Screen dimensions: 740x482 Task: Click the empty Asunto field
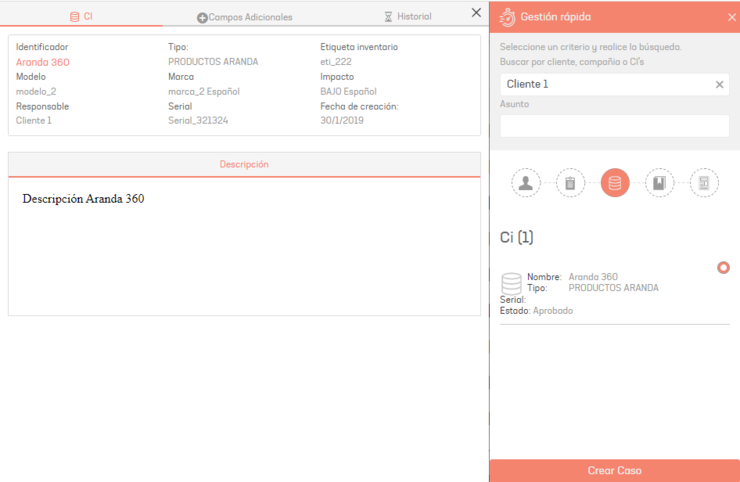pyautogui.click(x=614, y=126)
